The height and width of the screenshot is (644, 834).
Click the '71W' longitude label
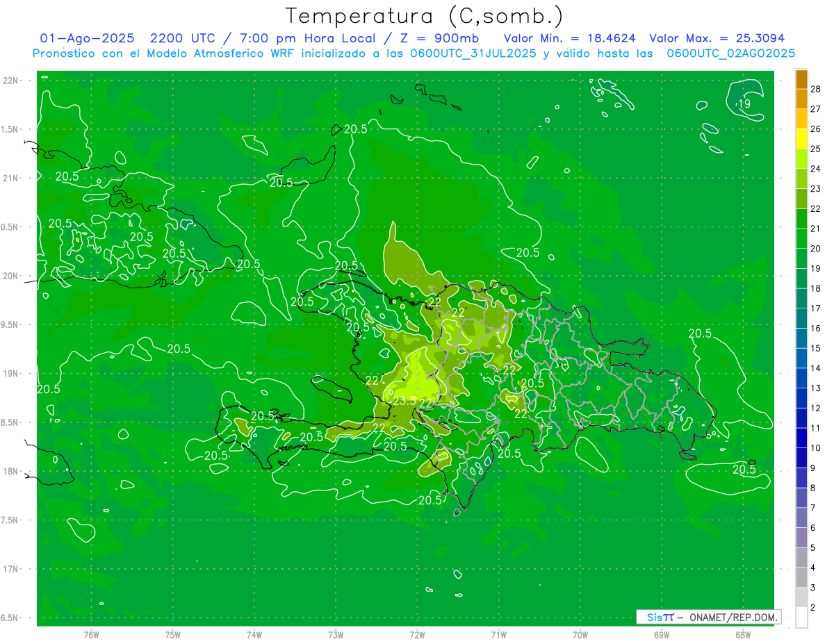(498, 634)
